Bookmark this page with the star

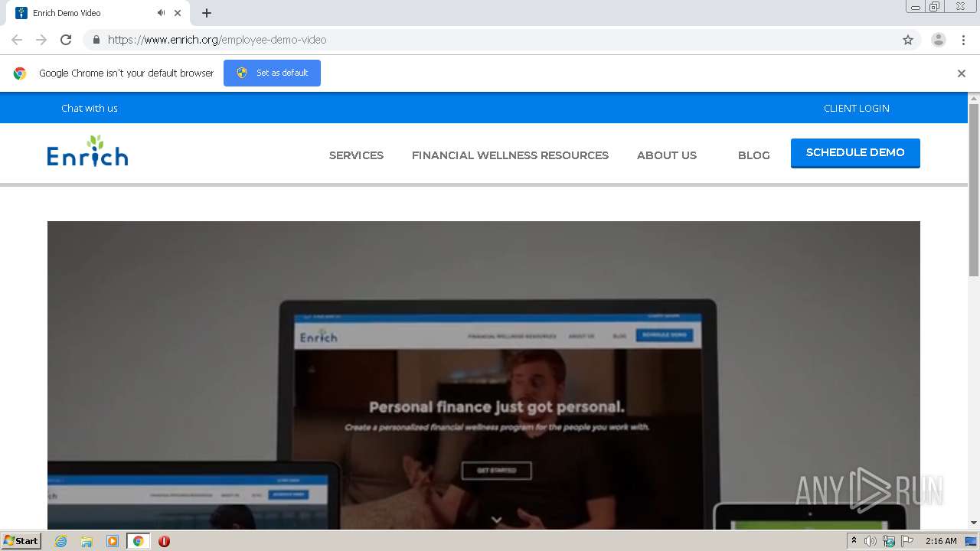click(x=908, y=40)
